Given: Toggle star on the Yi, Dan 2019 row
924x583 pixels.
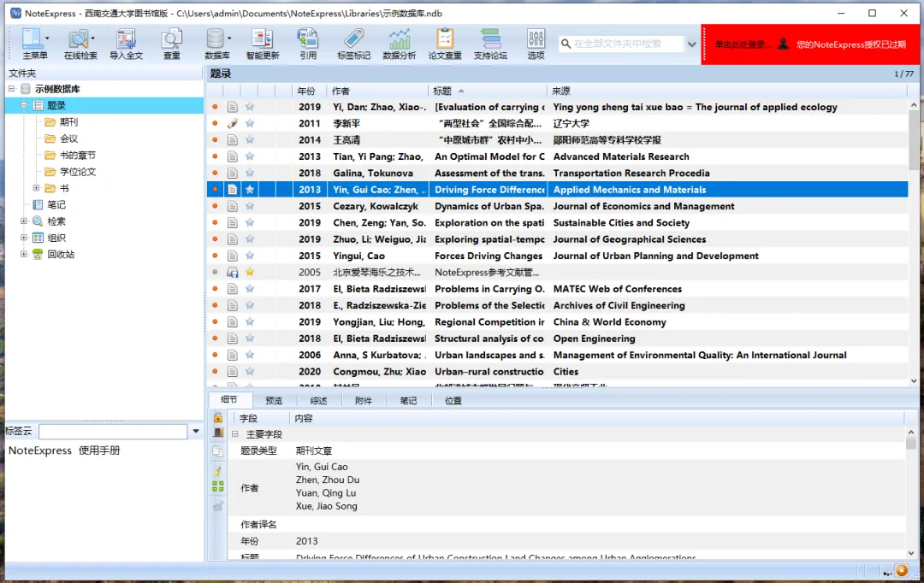Looking at the screenshot, I should tap(250, 107).
